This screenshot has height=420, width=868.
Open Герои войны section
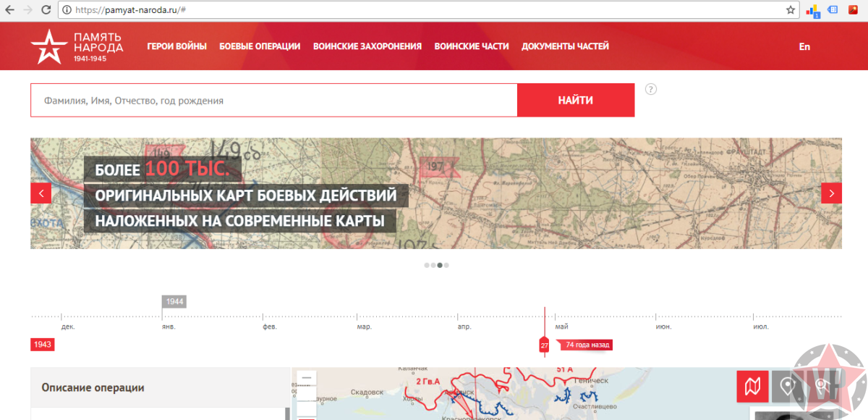176,46
